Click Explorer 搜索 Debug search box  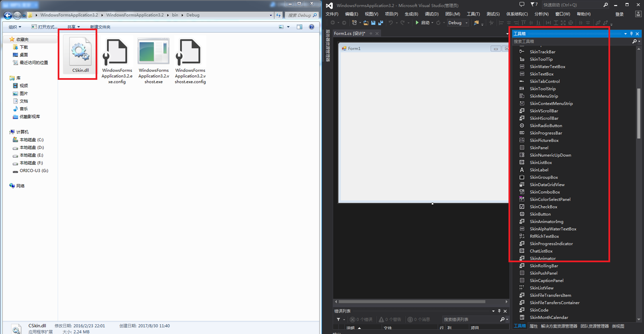point(302,15)
